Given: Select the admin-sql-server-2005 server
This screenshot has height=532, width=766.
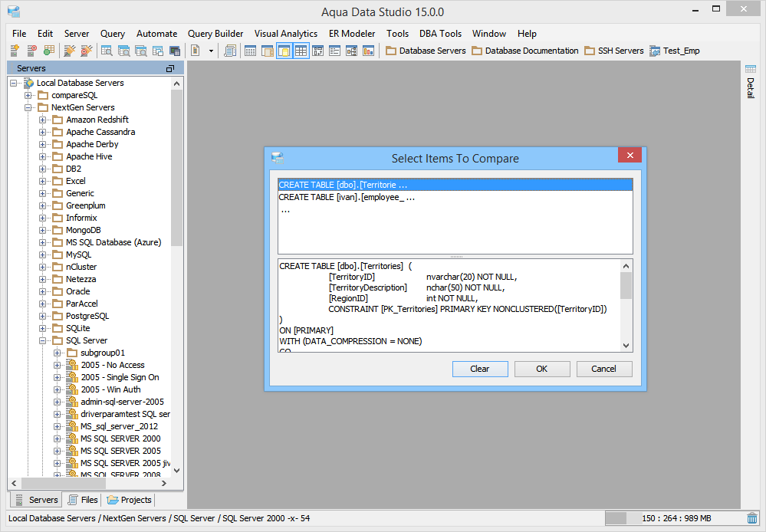Looking at the screenshot, I should click(x=122, y=402).
